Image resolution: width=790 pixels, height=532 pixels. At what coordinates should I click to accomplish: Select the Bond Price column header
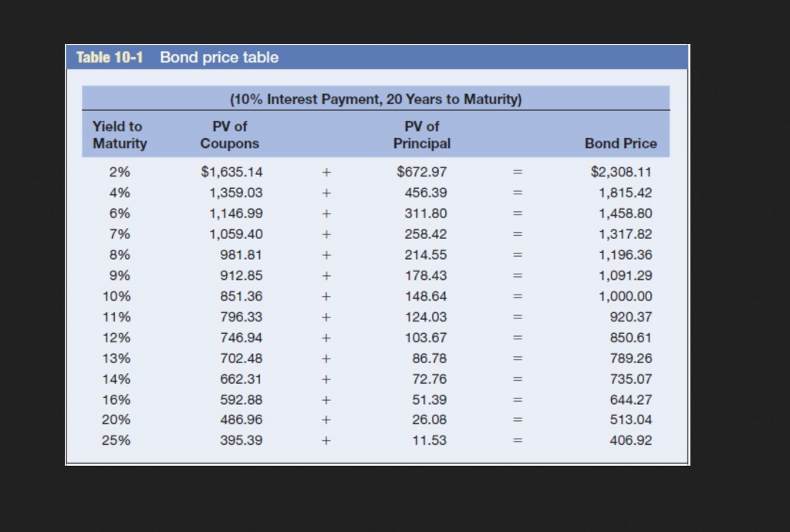click(x=622, y=143)
